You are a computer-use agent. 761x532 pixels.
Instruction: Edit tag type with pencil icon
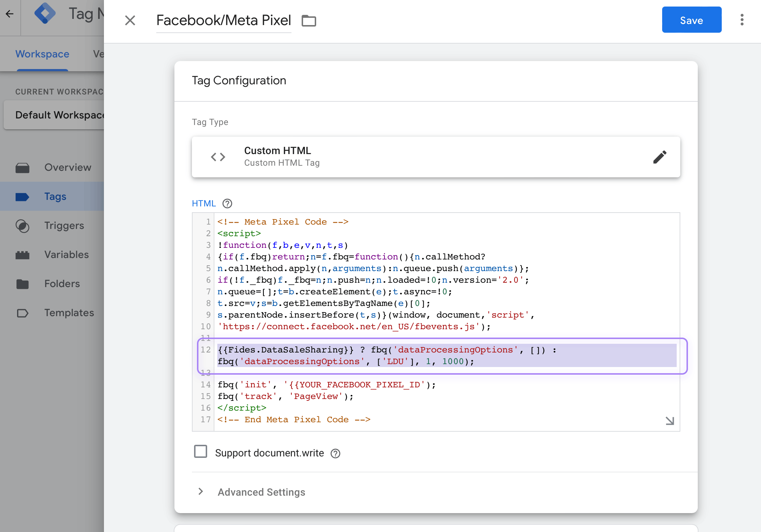[660, 157]
